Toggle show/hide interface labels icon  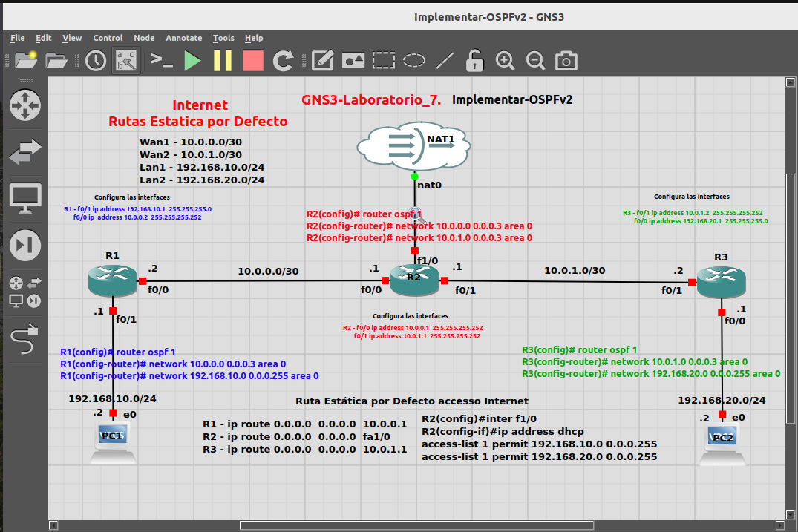pos(125,61)
